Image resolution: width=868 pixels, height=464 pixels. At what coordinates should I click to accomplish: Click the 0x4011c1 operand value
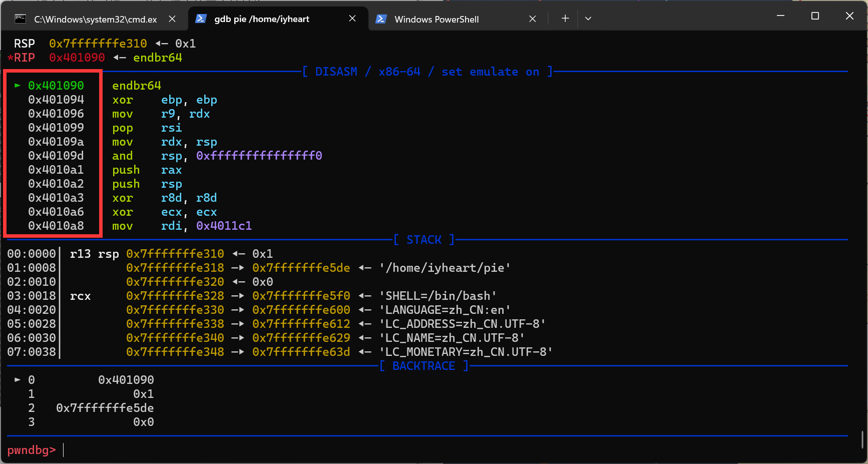224,226
